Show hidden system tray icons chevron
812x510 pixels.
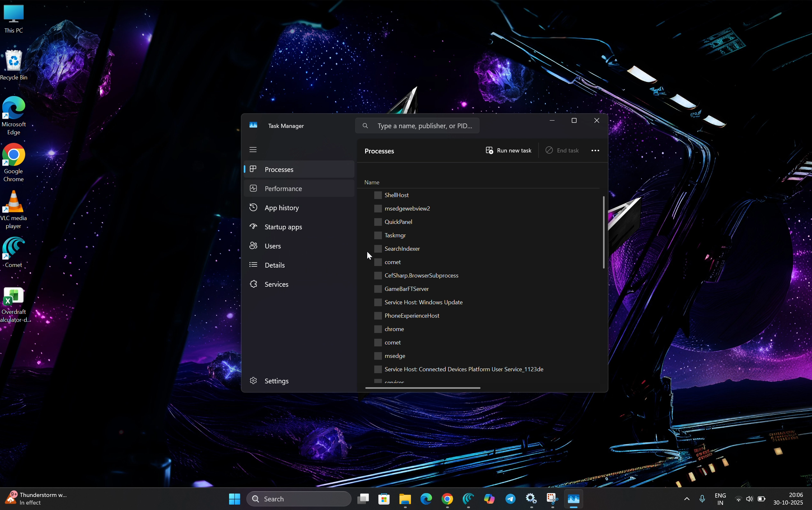pos(687,499)
